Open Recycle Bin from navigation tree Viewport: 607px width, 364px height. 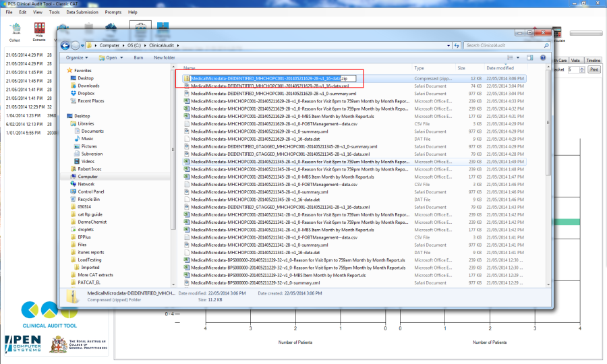(85, 200)
